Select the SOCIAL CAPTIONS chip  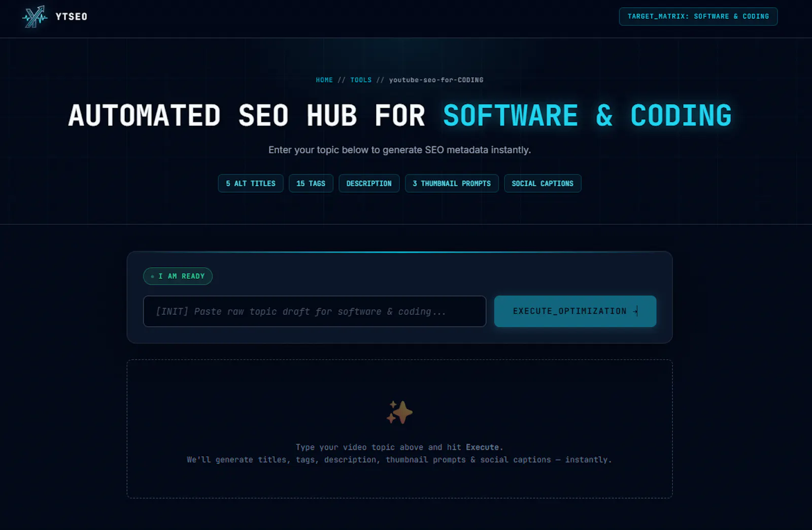(x=543, y=183)
